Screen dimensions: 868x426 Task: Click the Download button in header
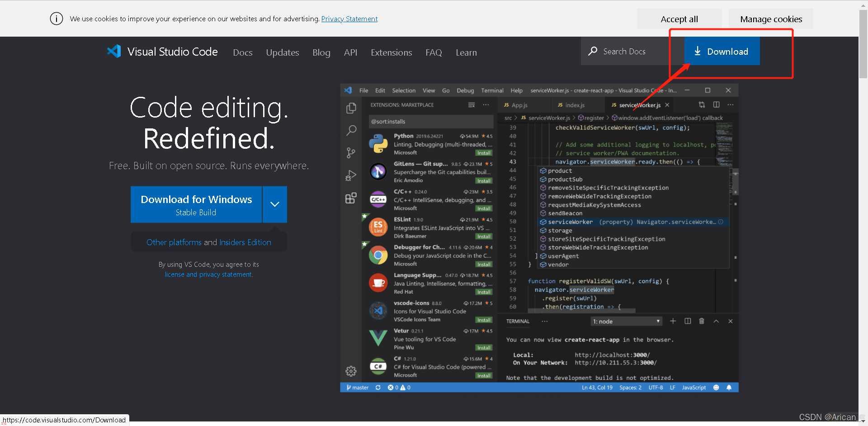(722, 51)
